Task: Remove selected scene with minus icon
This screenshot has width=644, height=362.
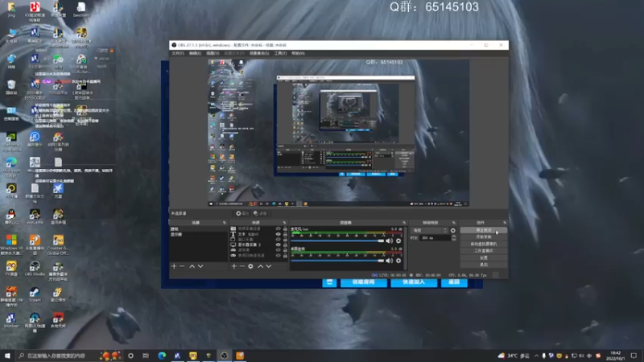Action: pos(182,266)
